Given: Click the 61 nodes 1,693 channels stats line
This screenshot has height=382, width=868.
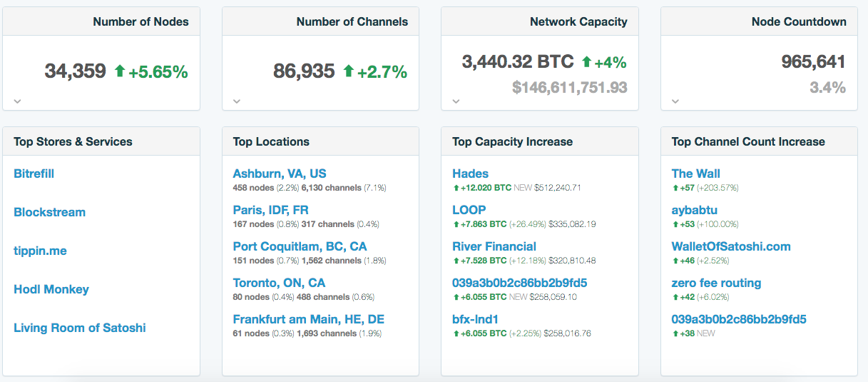Looking at the screenshot, I should (307, 333).
